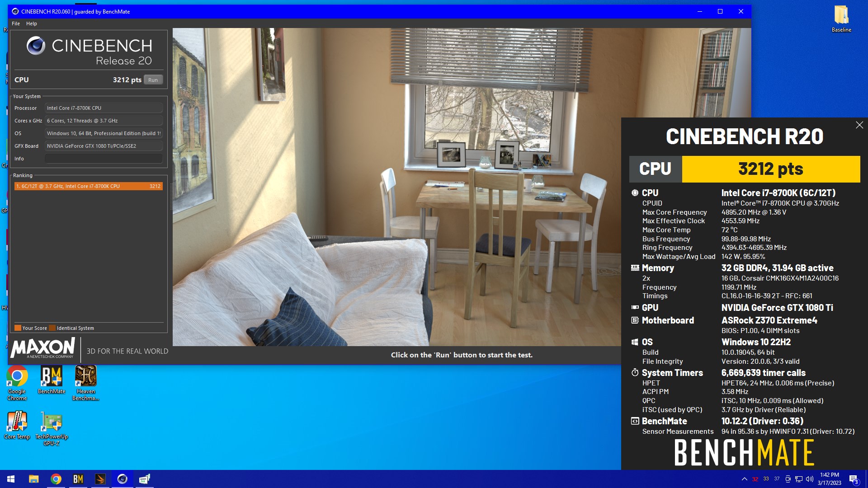The image size is (868, 488).
Task: Click the Run button next to CPU score
Action: coord(153,80)
